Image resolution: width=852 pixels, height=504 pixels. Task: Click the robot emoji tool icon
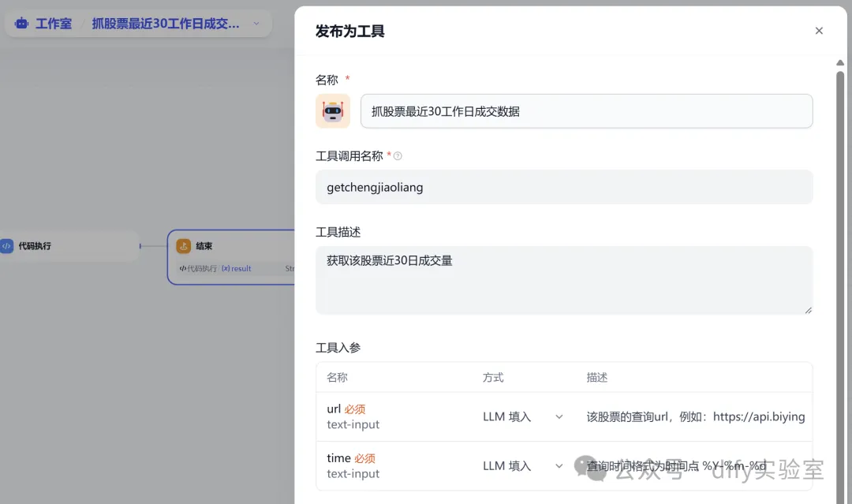pos(333,111)
